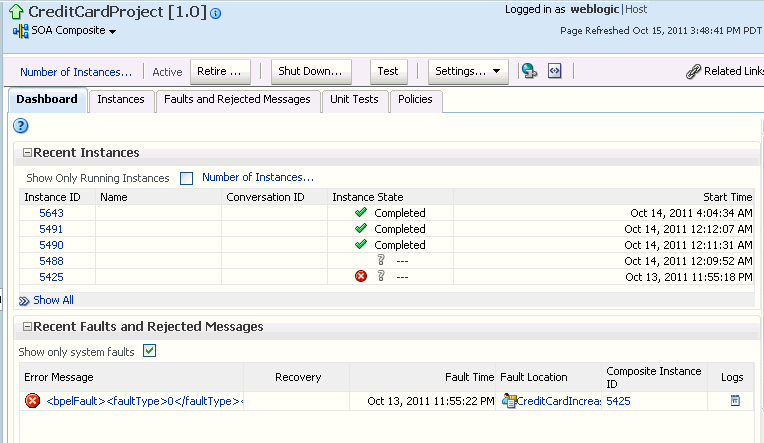Click fault time Oct 13, 2011 11:55:22 PM
The height and width of the screenshot is (443, 764).
(x=431, y=401)
